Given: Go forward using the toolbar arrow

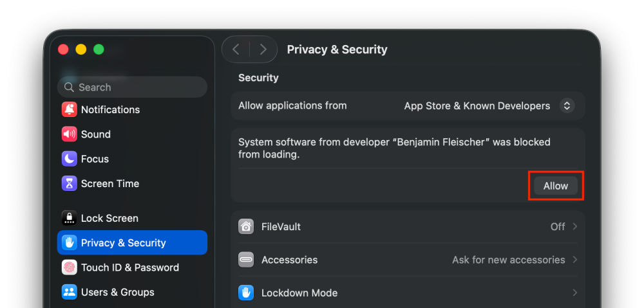Looking at the screenshot, I should [x=263, y=50].
